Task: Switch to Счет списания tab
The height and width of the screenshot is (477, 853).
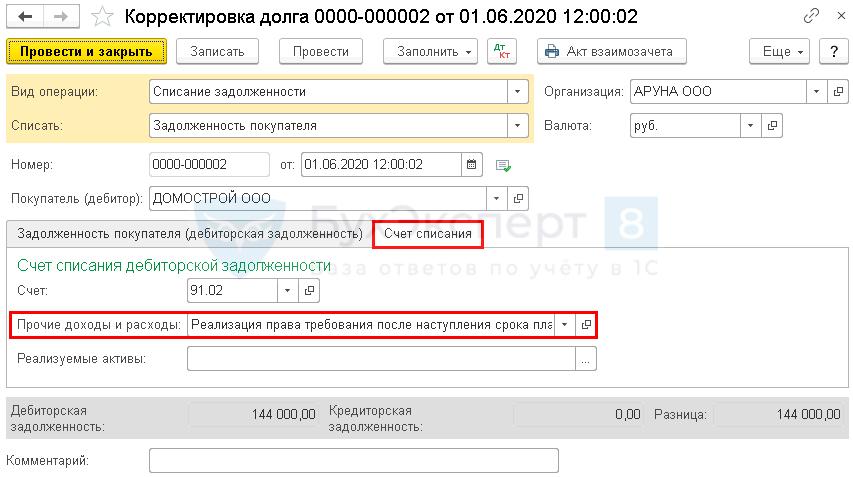Action: pos(428,234)
